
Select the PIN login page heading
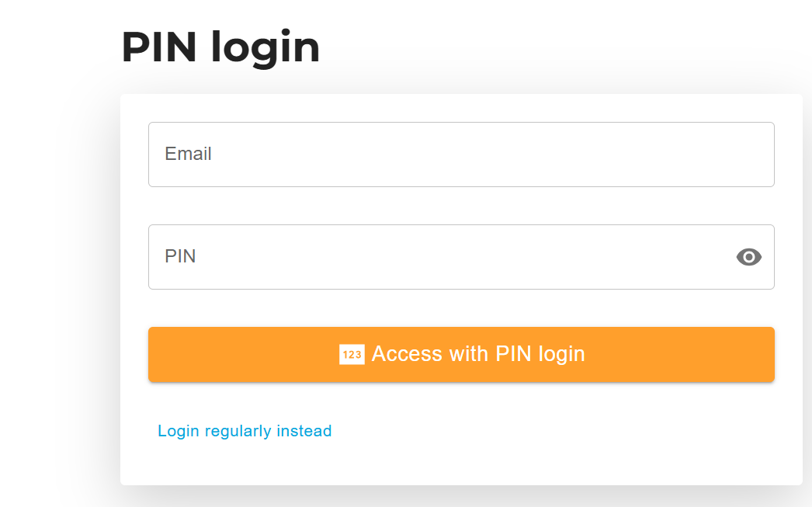tap(220, 47)
